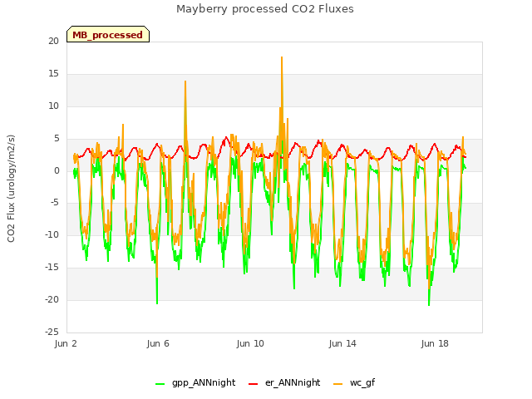Click the 5 y-axis tick label
The height and width of the screenshot is (399, 532).
tap(57, 139)
